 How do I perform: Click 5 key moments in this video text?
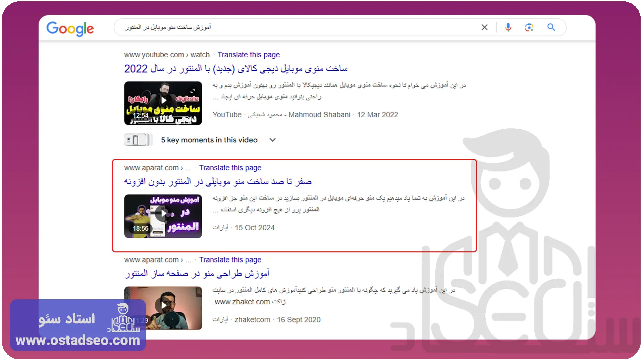tap(209, 140)
